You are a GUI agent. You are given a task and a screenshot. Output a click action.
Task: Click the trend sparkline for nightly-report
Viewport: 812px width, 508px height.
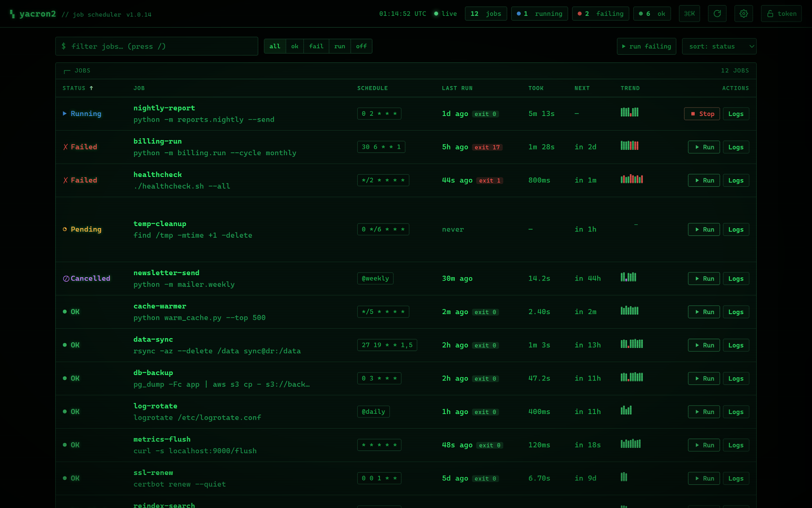(x=630, y=112)
